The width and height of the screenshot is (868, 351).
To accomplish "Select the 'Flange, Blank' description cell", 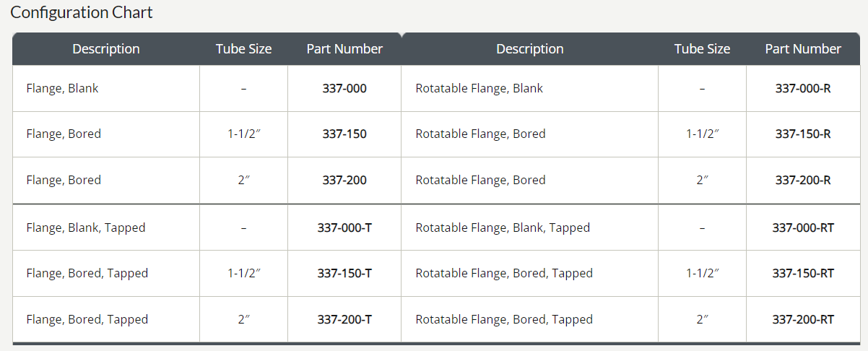I will [62, 88].
